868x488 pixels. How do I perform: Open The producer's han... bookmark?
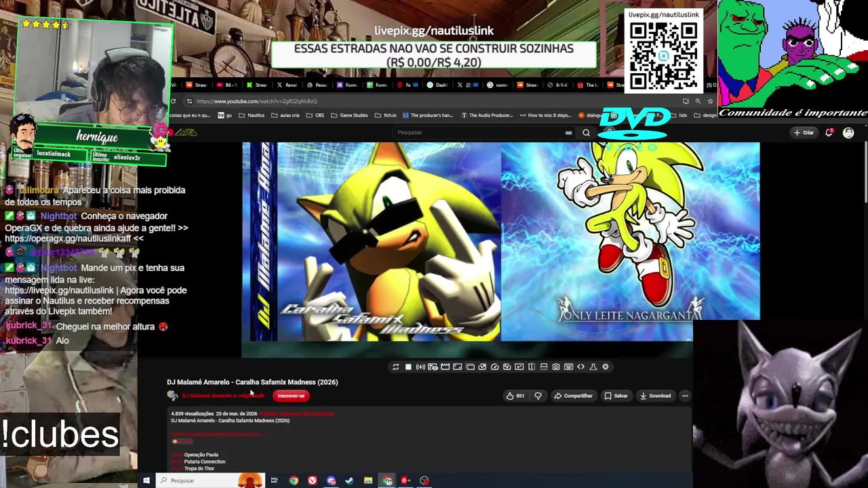[x=428, y=115]
